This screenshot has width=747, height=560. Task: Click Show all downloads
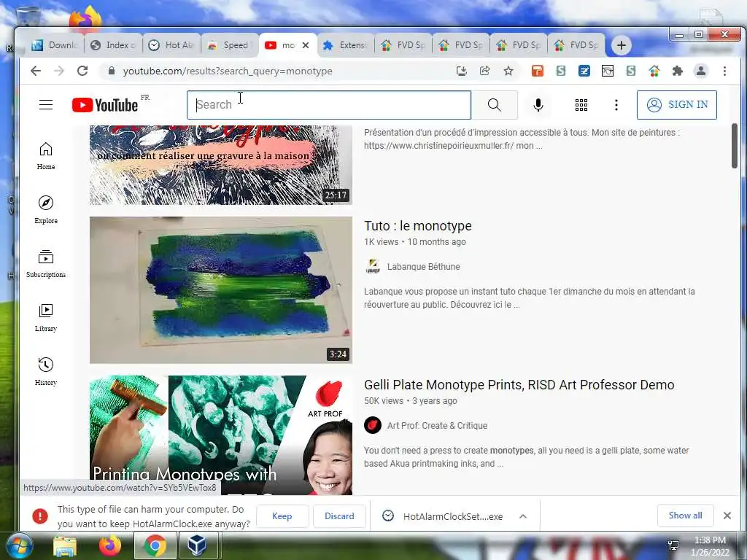(x=685, y=516)
